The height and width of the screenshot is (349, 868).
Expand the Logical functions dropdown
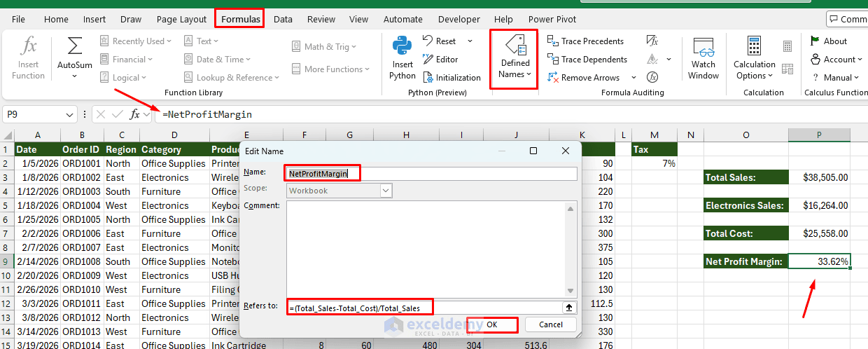(x=123, y=78)
